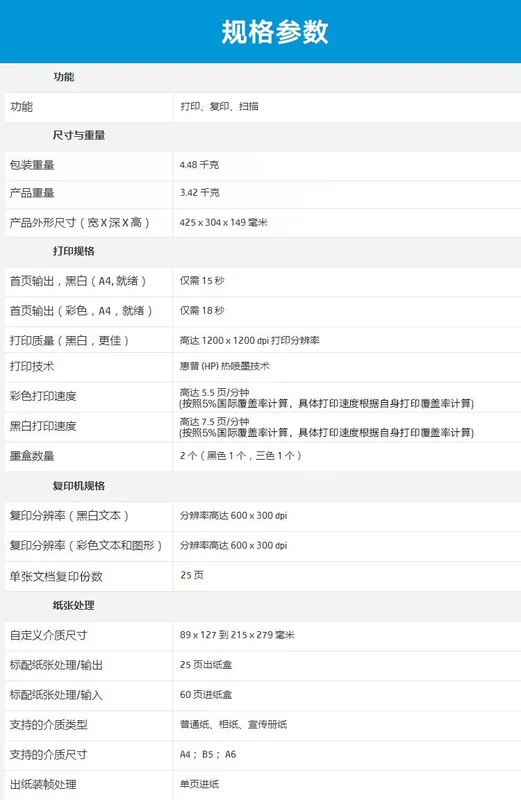Click the 60 页进纸盒 input tray value
521x800 pixels.
pos(206,694)
